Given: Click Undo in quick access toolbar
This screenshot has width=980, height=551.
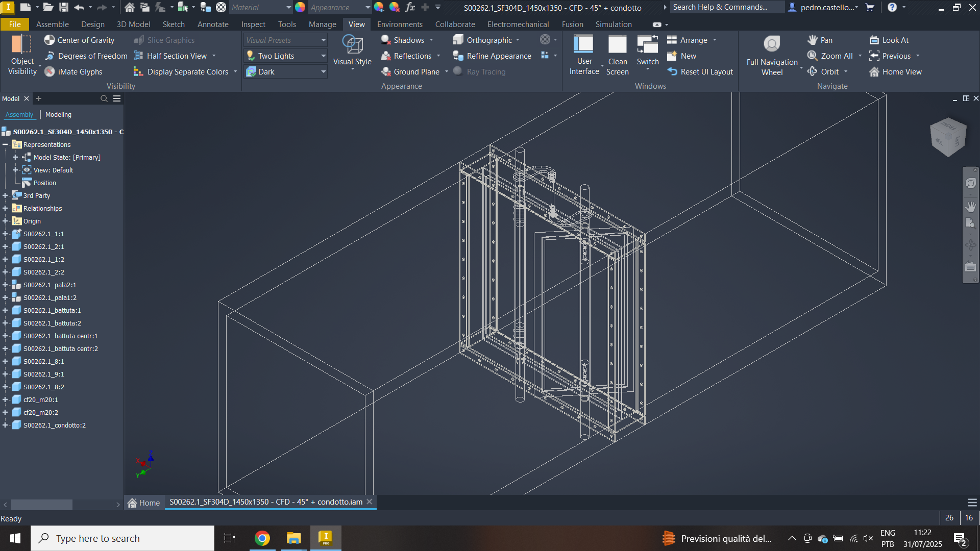Looking at the screenshot, I should coord(79,7).
